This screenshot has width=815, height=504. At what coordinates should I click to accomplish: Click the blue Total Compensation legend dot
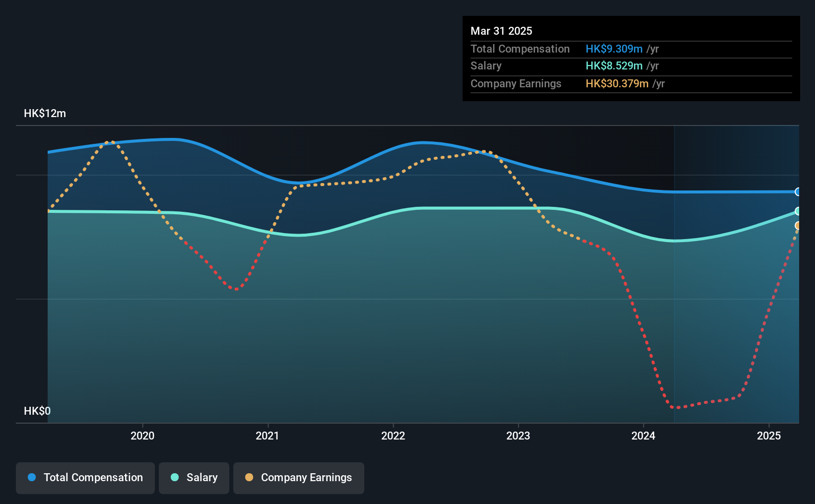click(x=32, y=477)
